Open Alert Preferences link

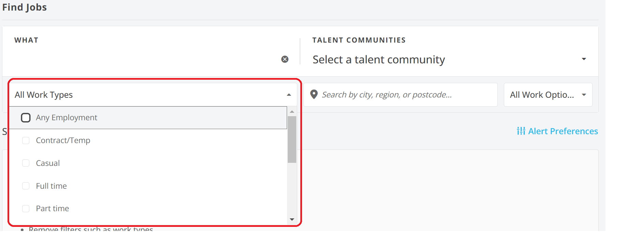[563, 131]
